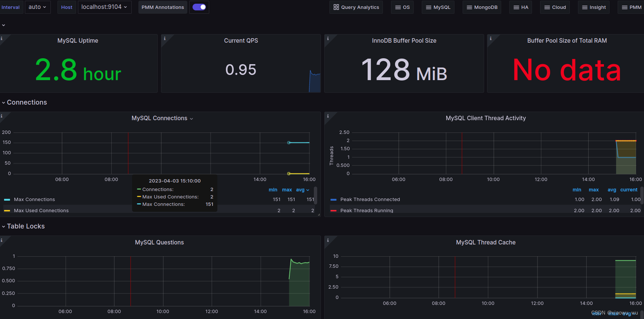Click the MySQL Connections resize handle corner

[x=319, y=214]
